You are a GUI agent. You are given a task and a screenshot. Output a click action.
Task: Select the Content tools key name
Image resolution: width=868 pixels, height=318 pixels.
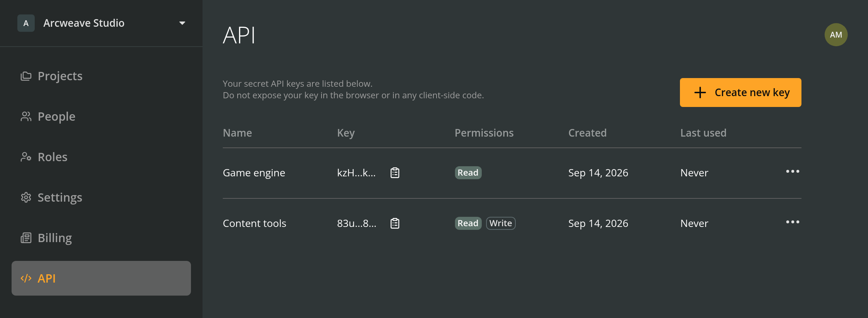pyautogui.click(x=255, y=223)
